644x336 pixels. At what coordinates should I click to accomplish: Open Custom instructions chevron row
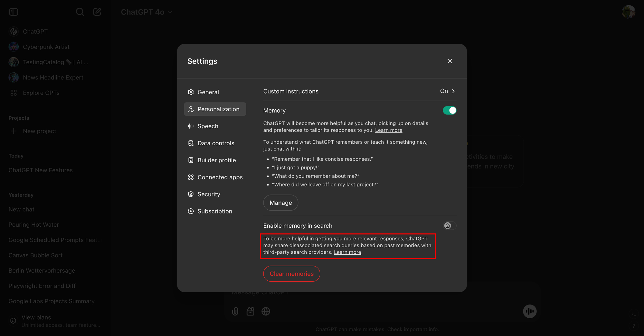click(360, 91)
